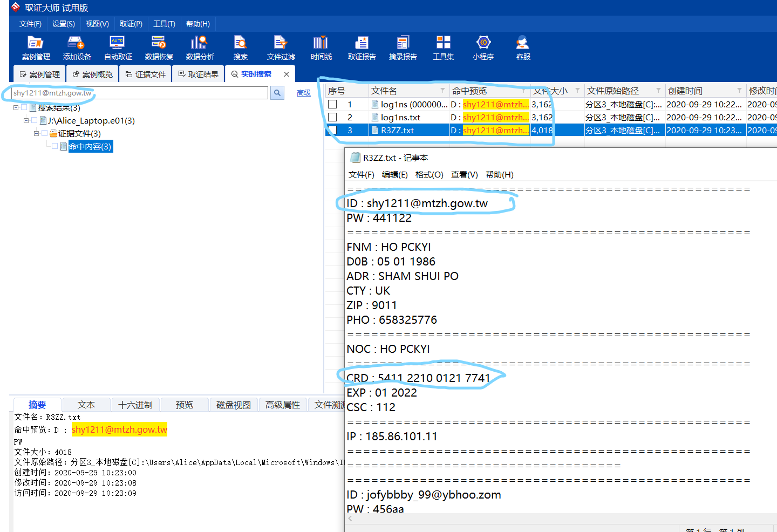Open 数据恢复 tool
777x532 pixels.
tap(159, 47)
